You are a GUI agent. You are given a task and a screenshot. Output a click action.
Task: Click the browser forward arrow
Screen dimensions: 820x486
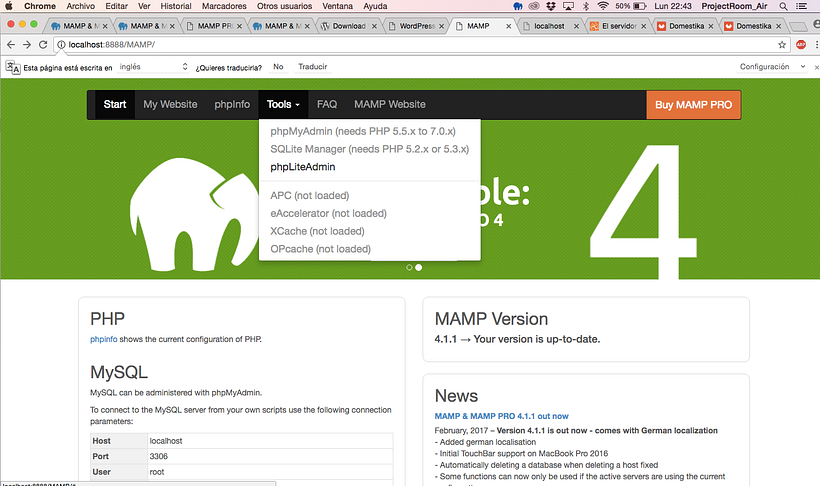pyautogui.click(x=27, y=45)
